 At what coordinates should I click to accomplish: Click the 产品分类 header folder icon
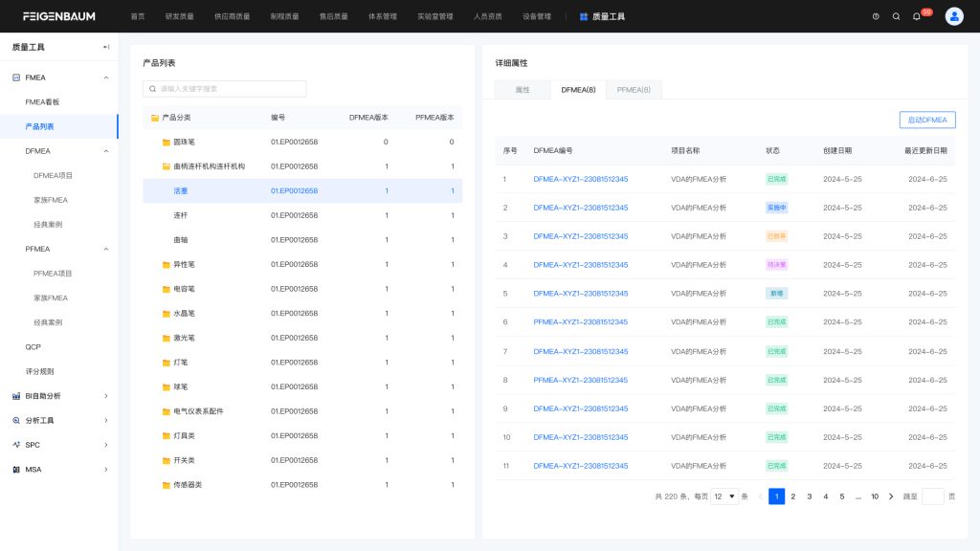tap(155, 118)
